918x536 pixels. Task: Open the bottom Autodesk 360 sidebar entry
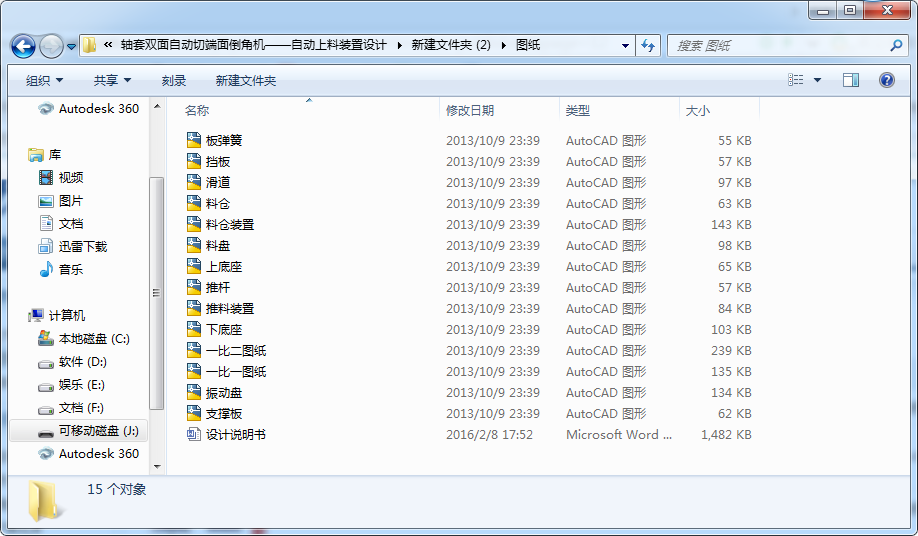(x=88, y=453)
